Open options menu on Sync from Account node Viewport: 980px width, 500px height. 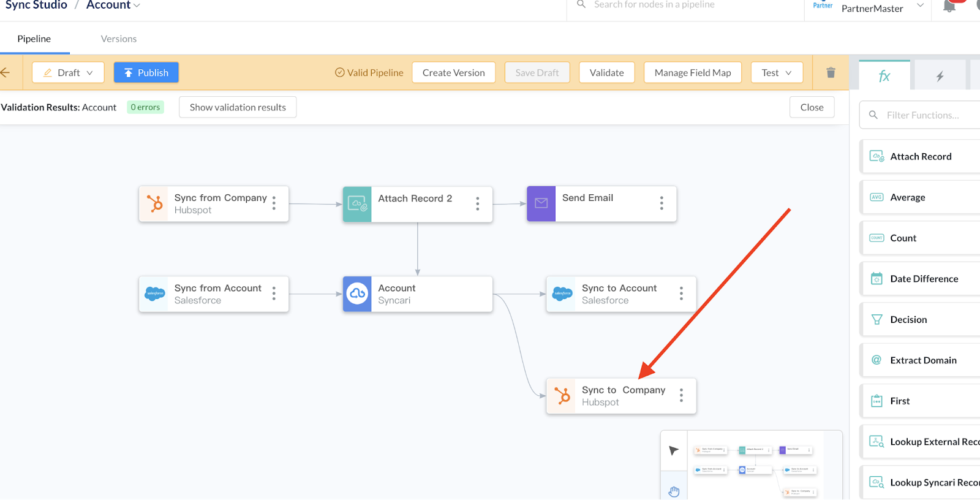pyautogui.click(x=274, y=294)
